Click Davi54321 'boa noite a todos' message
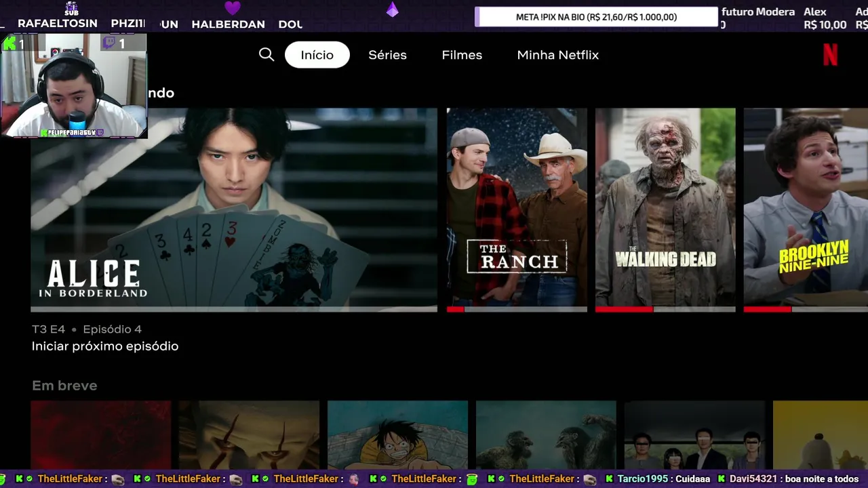 [x=788, y=479]
